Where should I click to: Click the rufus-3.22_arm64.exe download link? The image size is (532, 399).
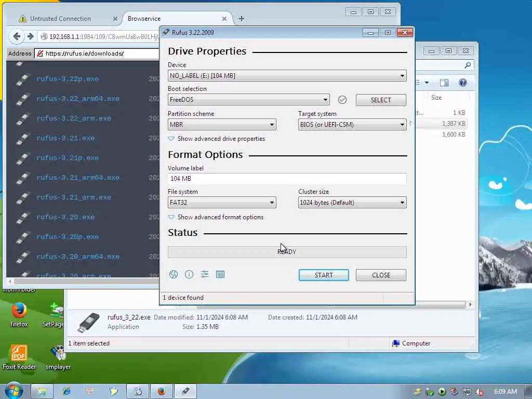(x=78, y=98)
